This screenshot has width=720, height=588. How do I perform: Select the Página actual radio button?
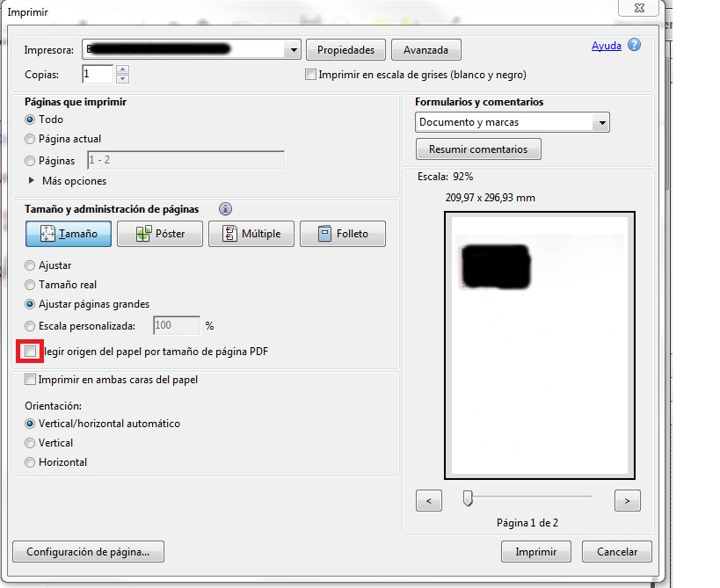pos(32,139)
